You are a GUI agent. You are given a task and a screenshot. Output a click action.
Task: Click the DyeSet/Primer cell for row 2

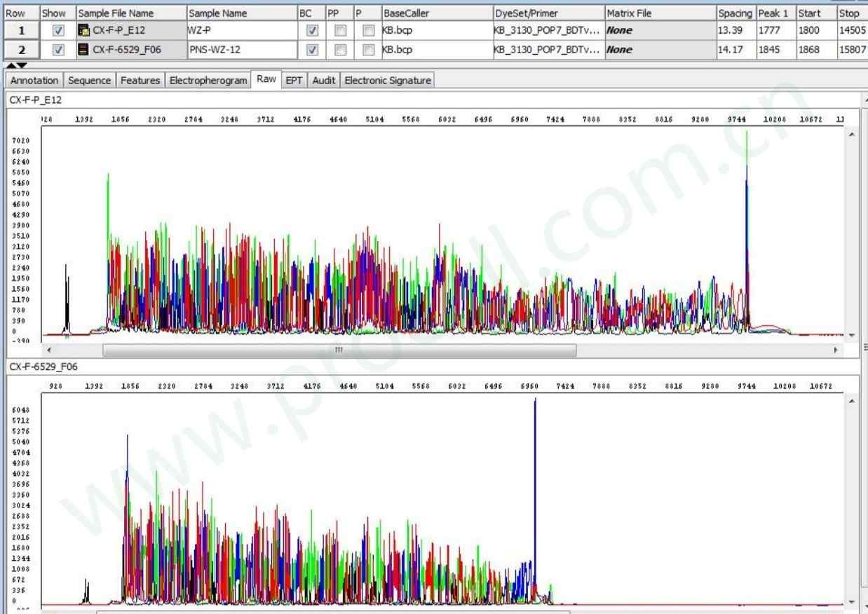coord(548,50)
